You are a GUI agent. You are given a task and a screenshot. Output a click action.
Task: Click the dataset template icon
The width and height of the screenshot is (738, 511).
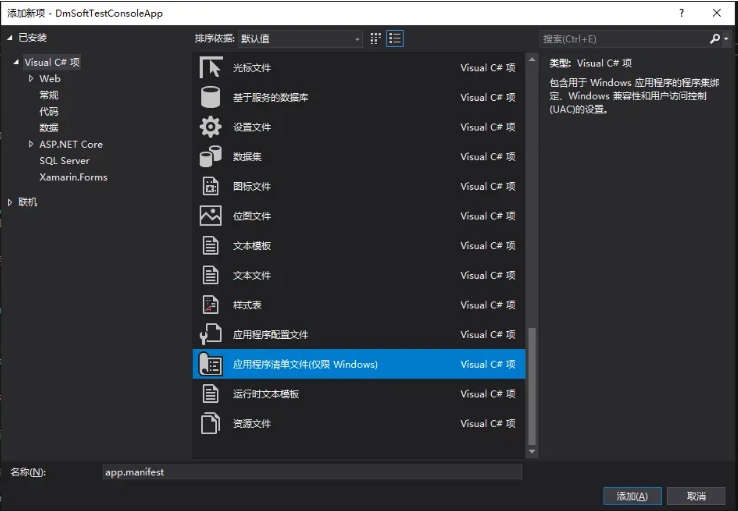(210, 157)
